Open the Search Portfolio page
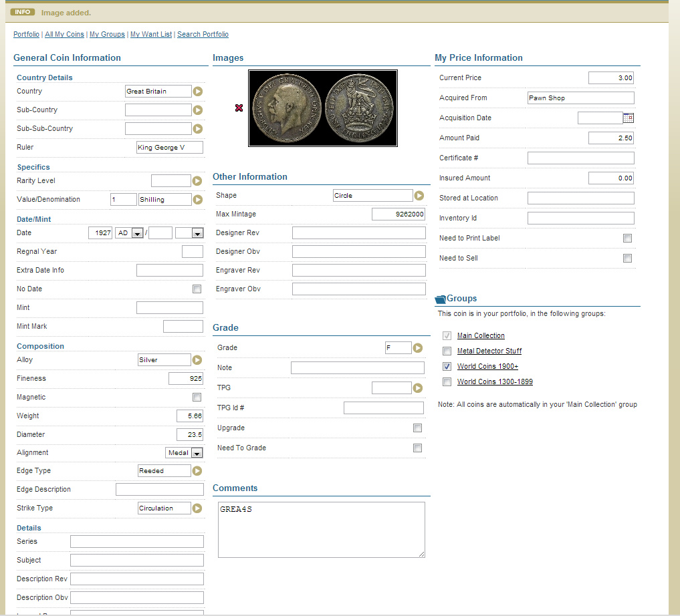 pyautogui.click(x=203, y=34)
